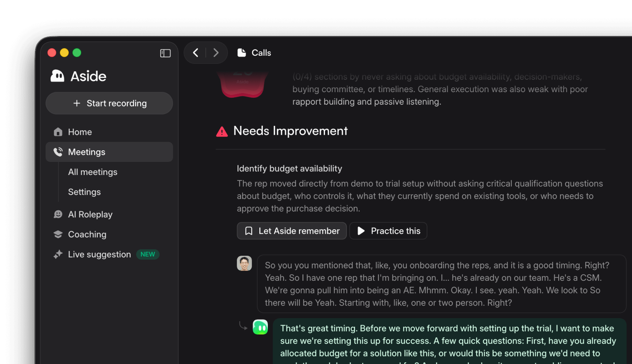Open Settings under Meetings

84,192
